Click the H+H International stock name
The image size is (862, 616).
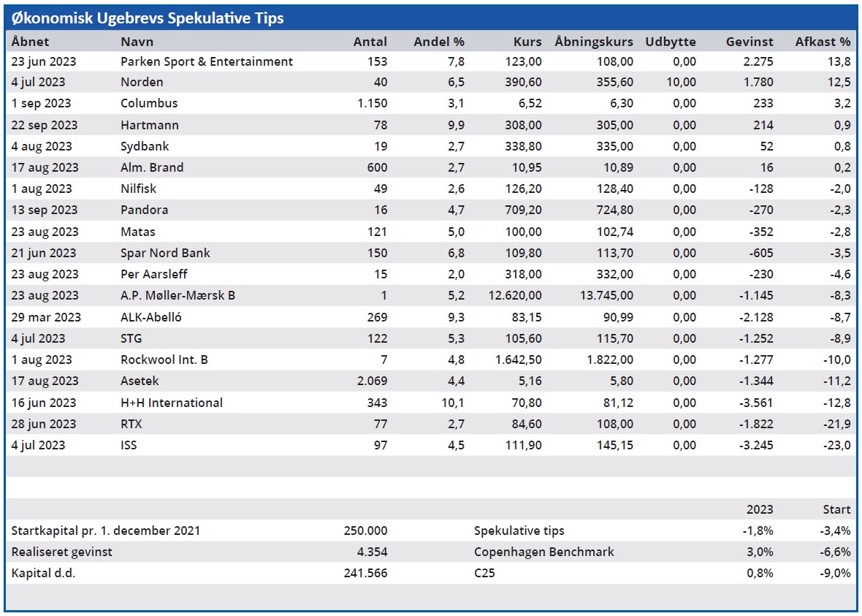[172, 403]
